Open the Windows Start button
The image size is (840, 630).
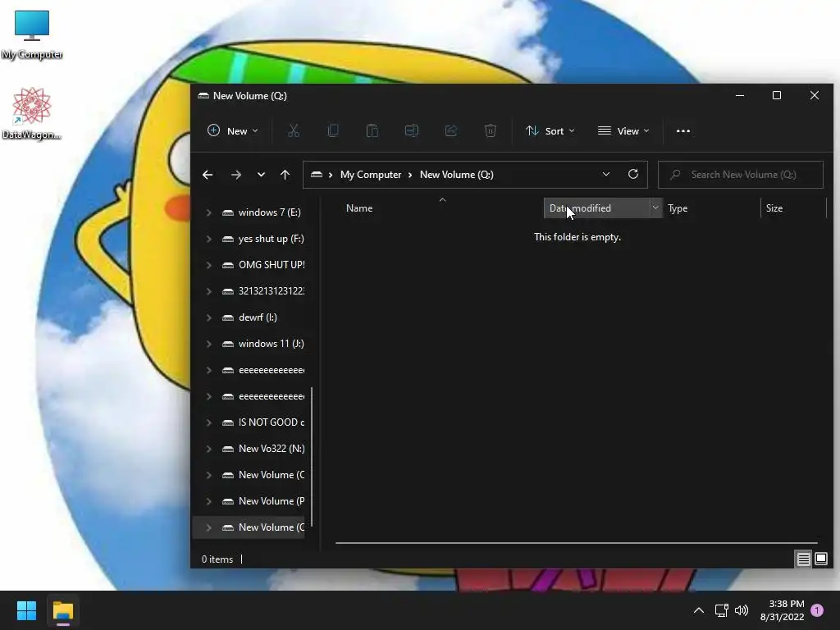point(26,610)
